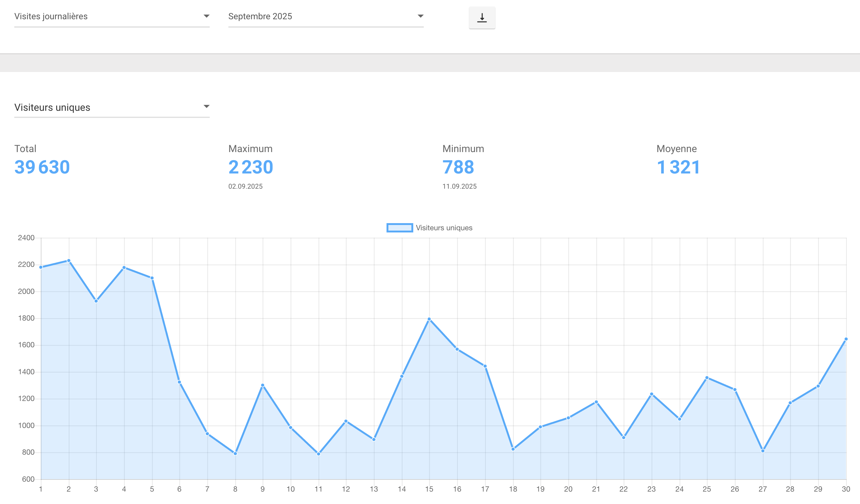Click the maximum data point on day 2
Screen dimensions: 860x504
(69, 260)
